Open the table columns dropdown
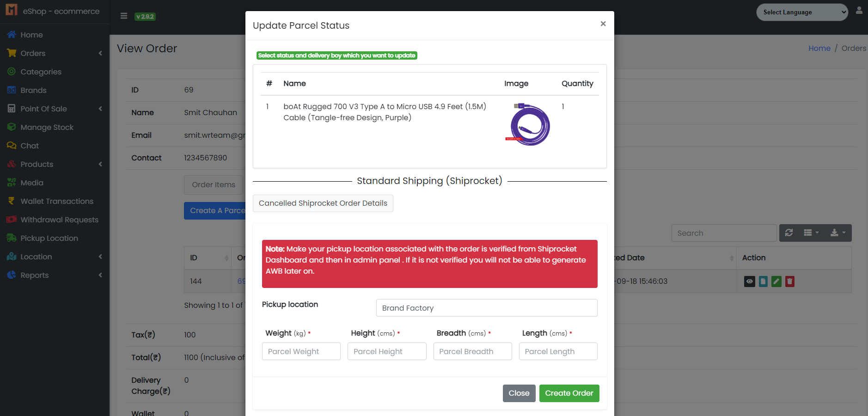This screenshot has height=416, width=868. pyautogui.click(x=811, y=233)
